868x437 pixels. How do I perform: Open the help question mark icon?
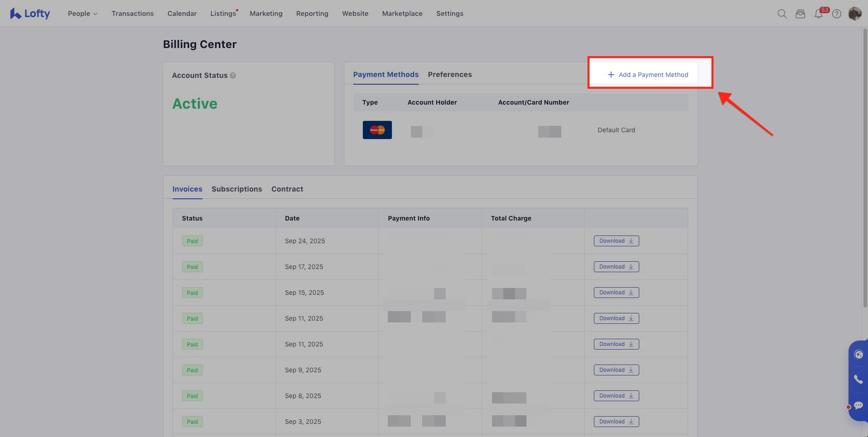point(837,14)
